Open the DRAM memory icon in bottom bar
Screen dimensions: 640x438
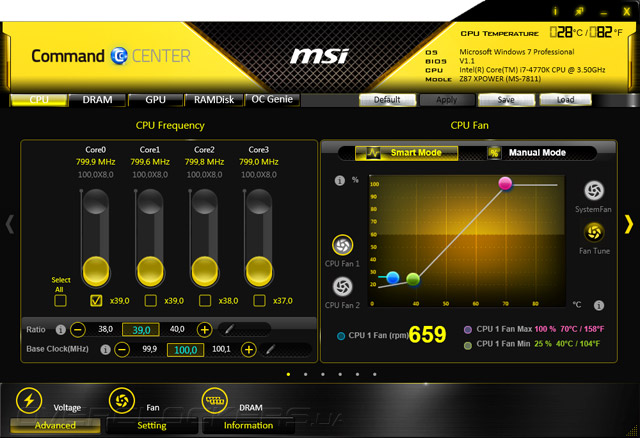pos(215,400)
